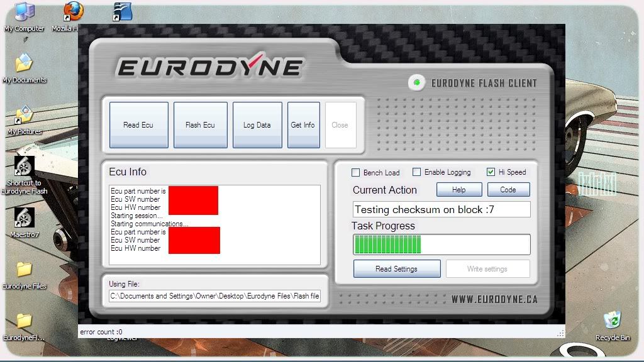Viewport: 644px width, 362px height.
Task: Click the Ecu Info log text area
Action: [214, 225]
